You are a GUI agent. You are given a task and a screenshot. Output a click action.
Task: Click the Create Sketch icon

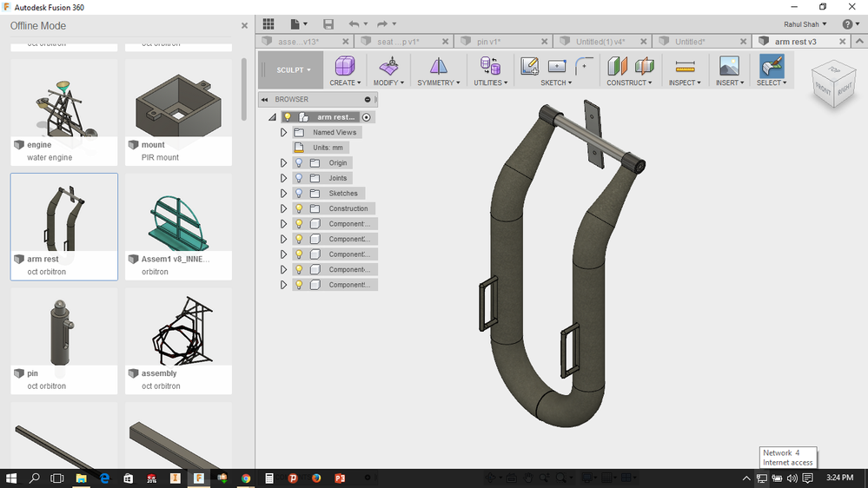point(529,66)
